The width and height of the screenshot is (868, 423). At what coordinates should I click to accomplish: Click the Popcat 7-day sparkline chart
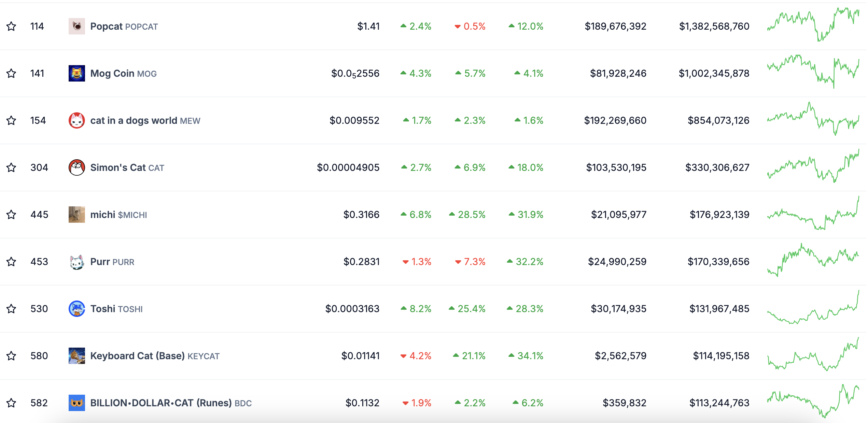coord(813,25)
